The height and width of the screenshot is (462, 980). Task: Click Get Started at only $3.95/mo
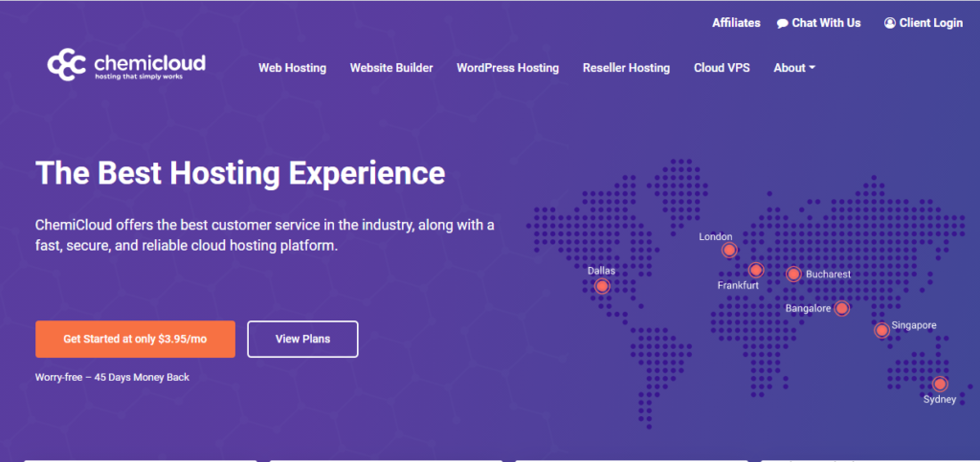(135, 339)
